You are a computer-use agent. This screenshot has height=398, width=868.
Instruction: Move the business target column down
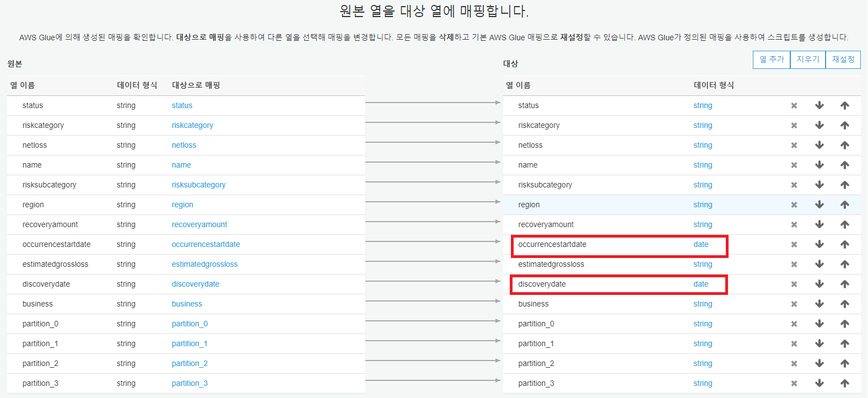coord(819,304)
